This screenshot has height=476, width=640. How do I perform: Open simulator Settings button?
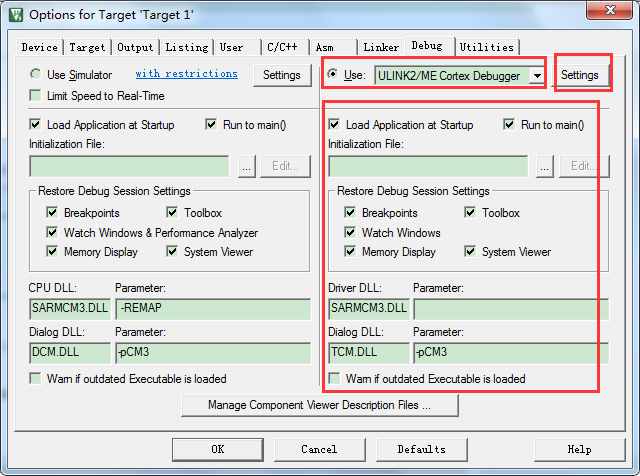[x=282, y=75]
